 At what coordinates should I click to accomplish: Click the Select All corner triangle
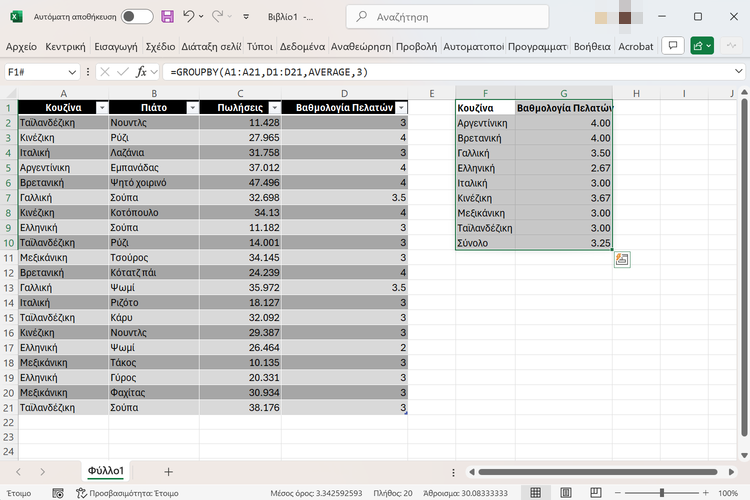(9, 93)
